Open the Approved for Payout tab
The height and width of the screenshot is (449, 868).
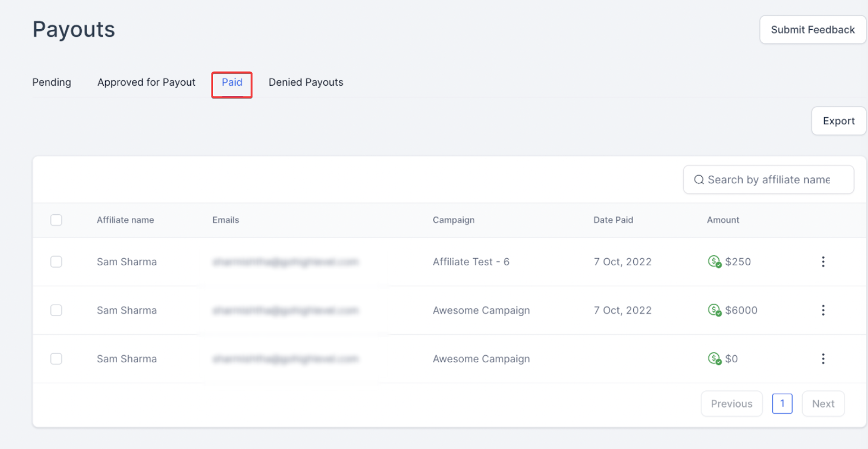coord(146,82)
